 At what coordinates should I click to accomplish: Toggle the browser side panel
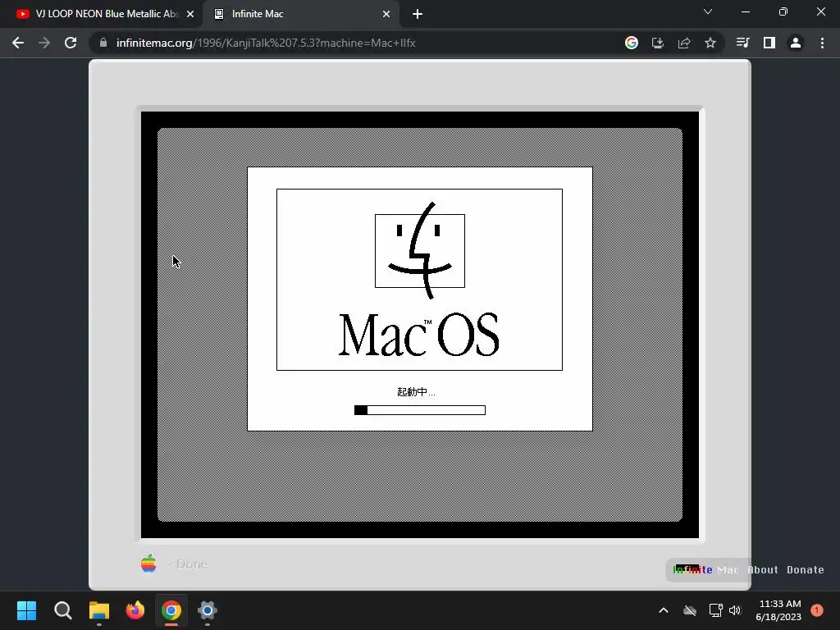coord(769,43)
